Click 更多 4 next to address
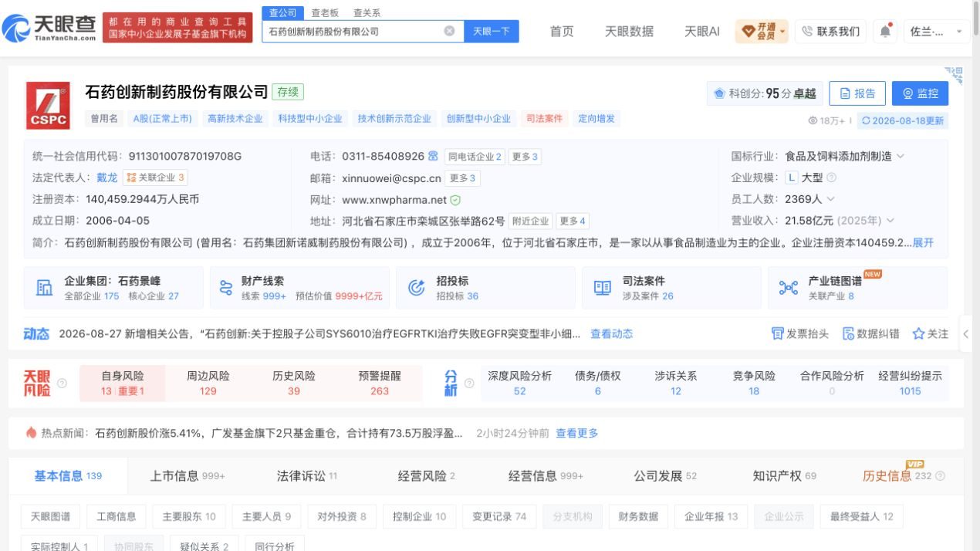This screenshot has width=980, height=551. [x=573, y=221]
